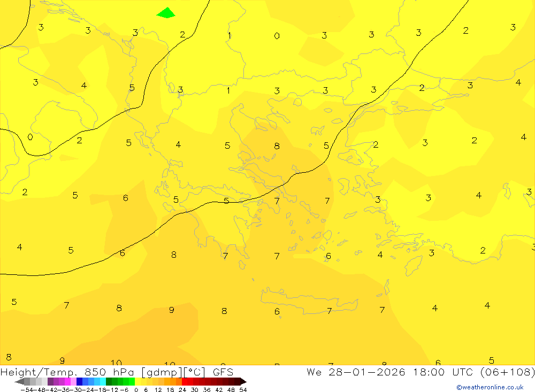Pick the bright red swatch in the legend
The height and width of the screenshot is (392, 535).
pyautogui.click(x=185, y=382)
